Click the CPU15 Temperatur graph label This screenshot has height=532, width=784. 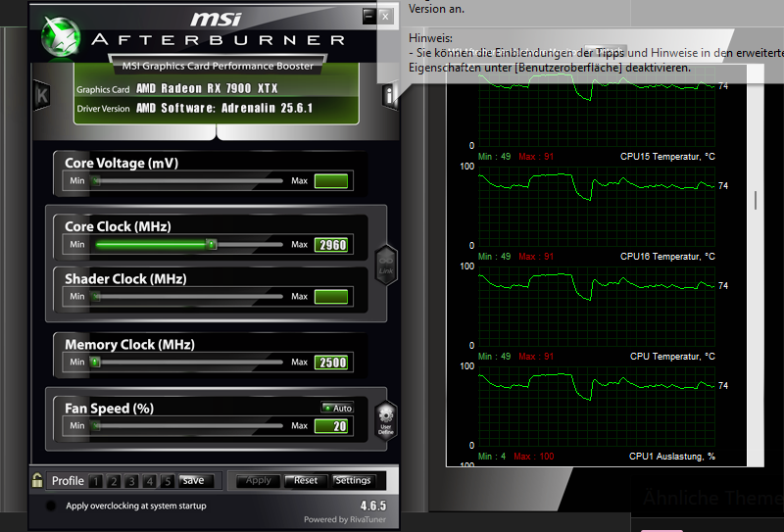667,157
